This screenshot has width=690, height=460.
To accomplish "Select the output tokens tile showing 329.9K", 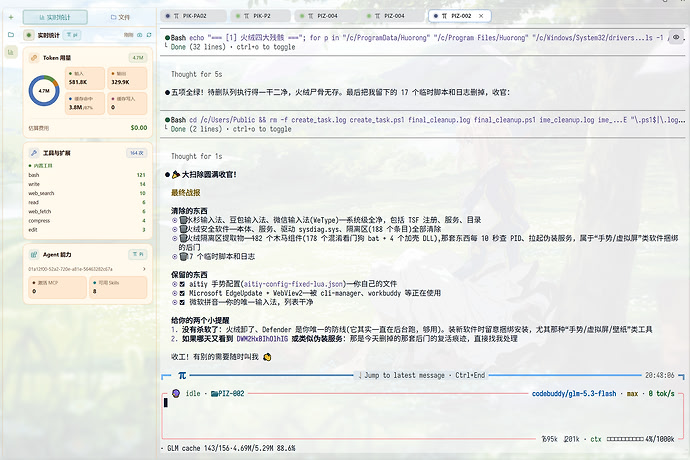I will (x=127, y=78).
